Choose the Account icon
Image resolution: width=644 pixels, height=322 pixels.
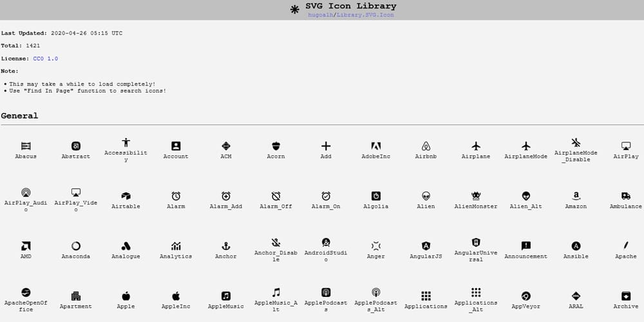(176, 146)
